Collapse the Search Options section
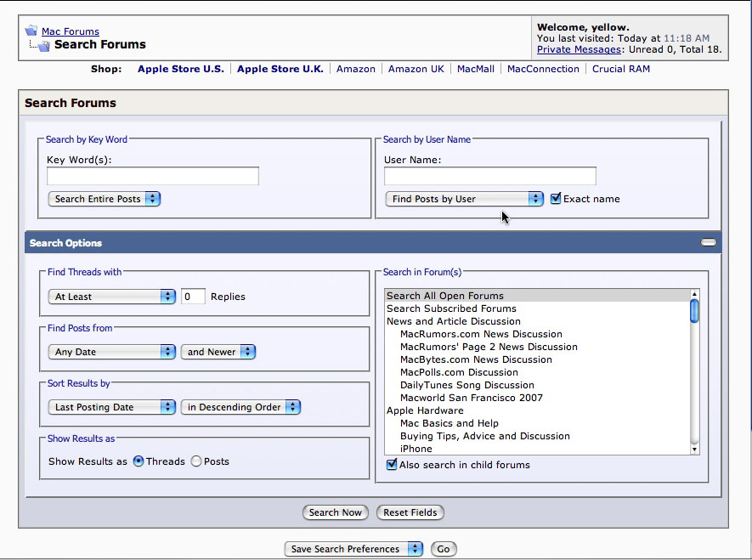Viewport: 752px width, 560px height. click(709, 242)
